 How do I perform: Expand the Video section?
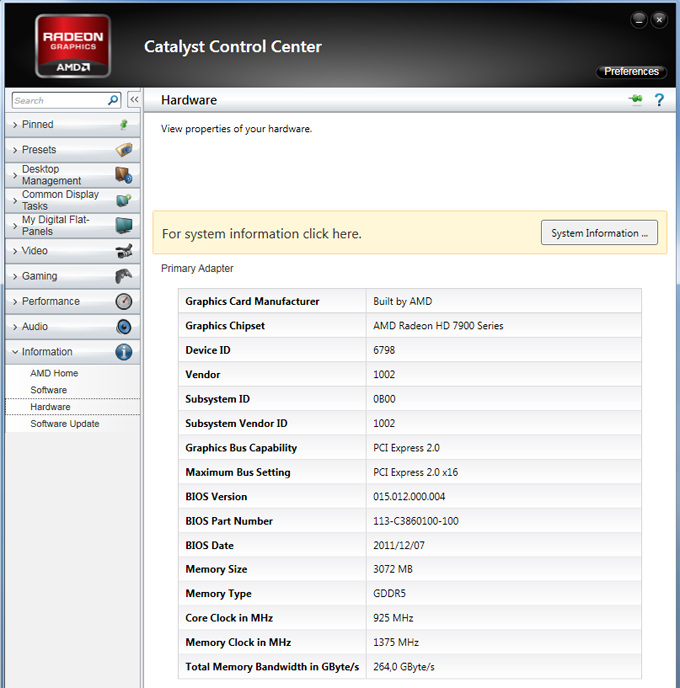72,251
